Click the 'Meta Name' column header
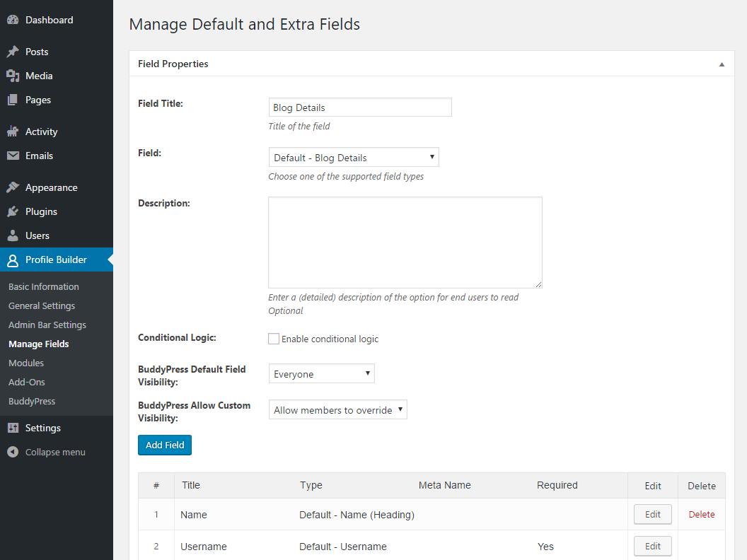747x560 pixels. (x=444, y=485)
